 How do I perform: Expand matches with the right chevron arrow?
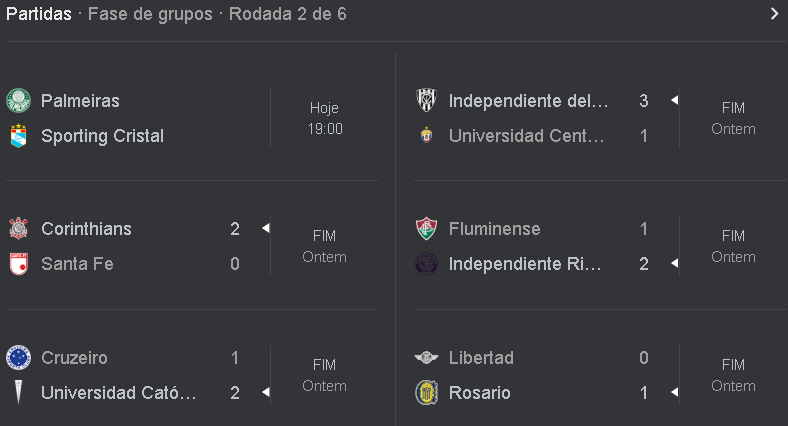click(x=773, y=14)
